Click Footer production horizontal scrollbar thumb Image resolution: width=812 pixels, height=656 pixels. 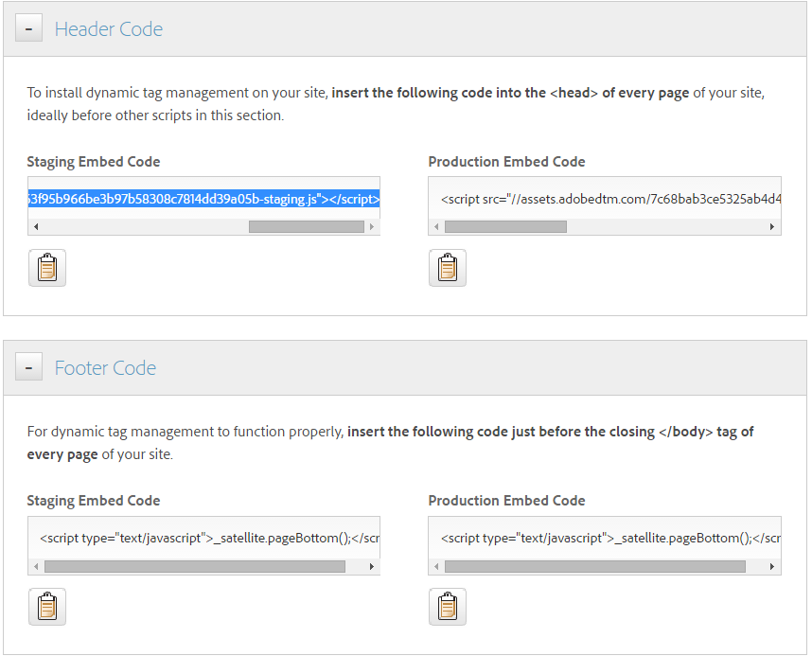[x=594, y=566]
